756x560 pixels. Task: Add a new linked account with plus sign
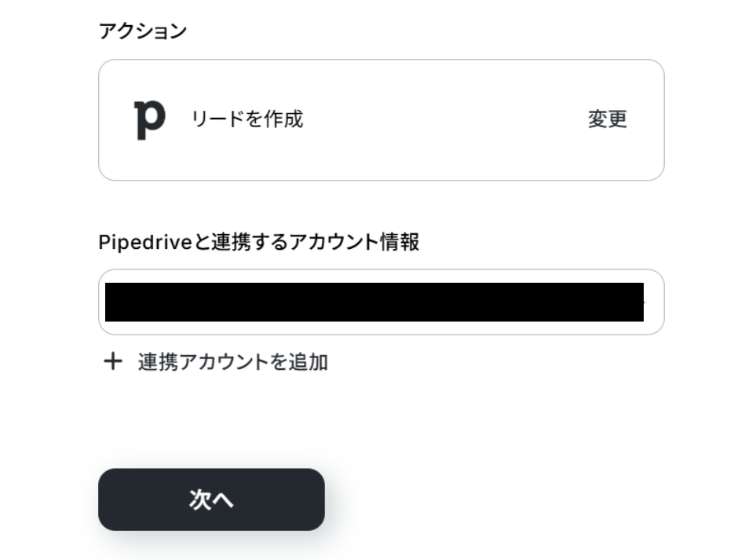click(x=114, y=361)
